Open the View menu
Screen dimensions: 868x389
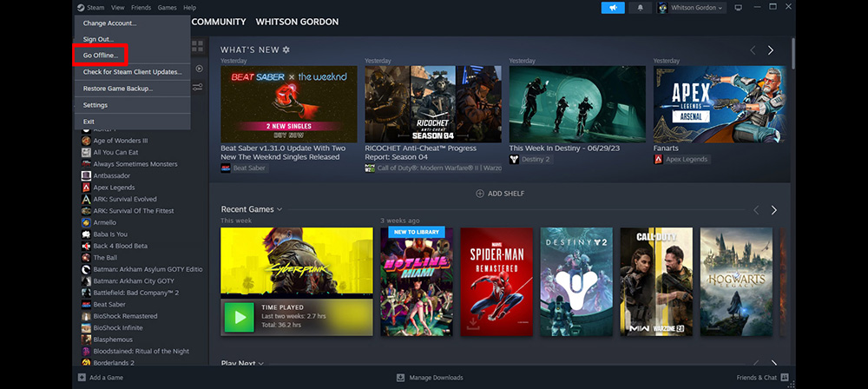pos(117,8)
